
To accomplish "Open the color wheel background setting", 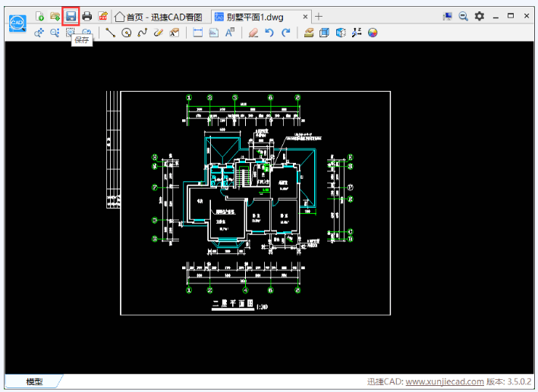I will click(x=373, y=33).
